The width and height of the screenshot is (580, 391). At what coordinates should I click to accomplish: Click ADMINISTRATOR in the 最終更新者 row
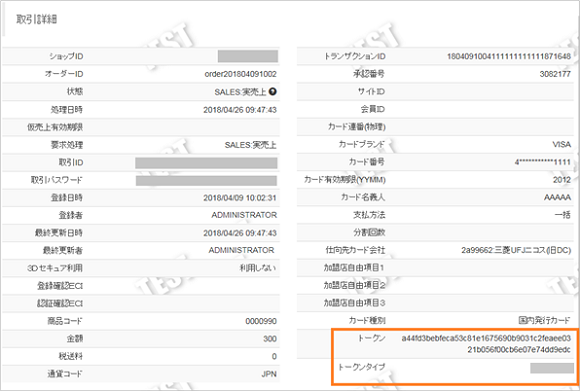241,250
